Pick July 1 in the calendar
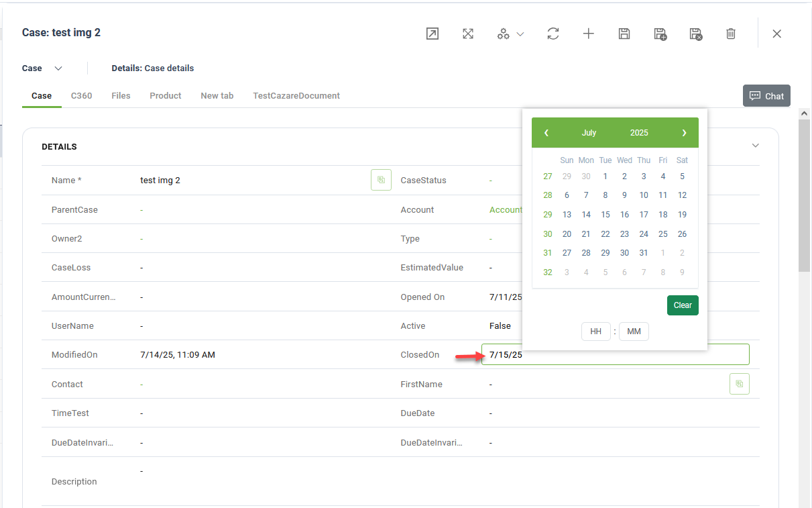The image size is (812, 508). pos(605,176)
